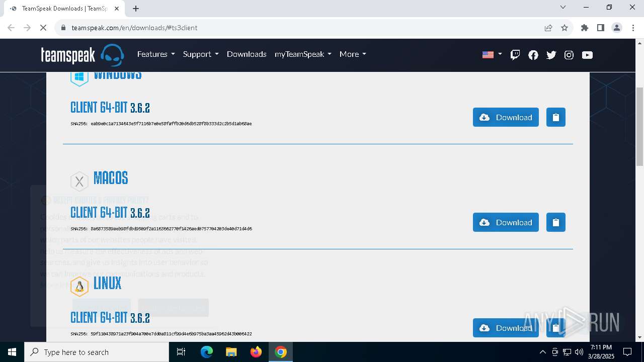The width and height of the screenshot is (644, 362).
Task: Open the Twitch social icon
Action: tap(515, 55)
